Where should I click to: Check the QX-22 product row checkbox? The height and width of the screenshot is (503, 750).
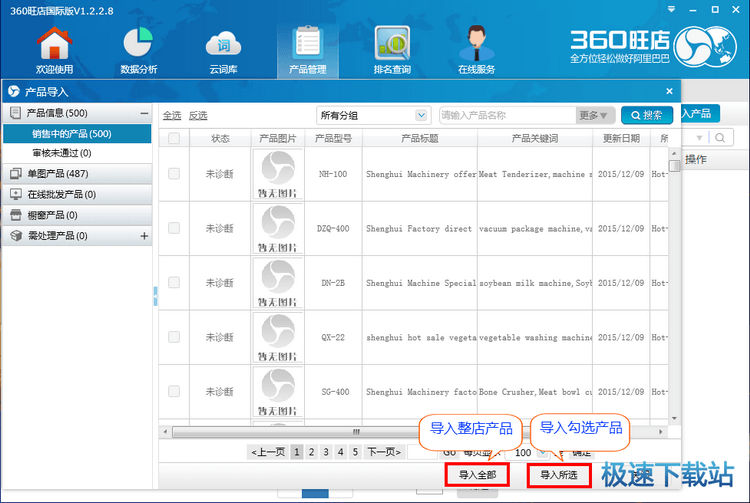(x=174, y=337)
